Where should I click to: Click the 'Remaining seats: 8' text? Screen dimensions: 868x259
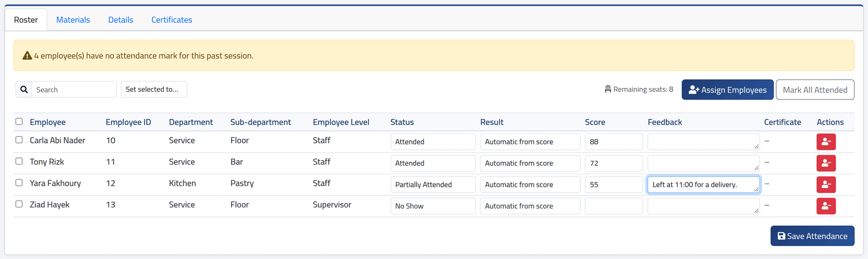click(643, 89)
